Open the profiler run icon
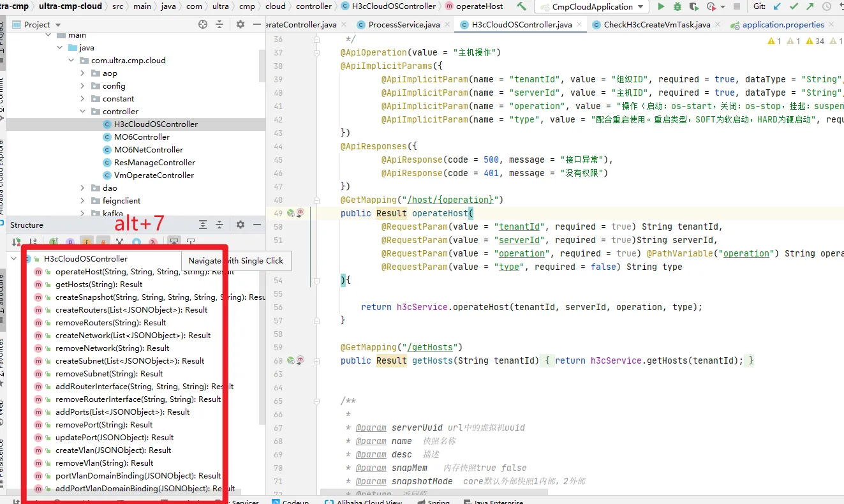844x504 pixels. [711, 6]
